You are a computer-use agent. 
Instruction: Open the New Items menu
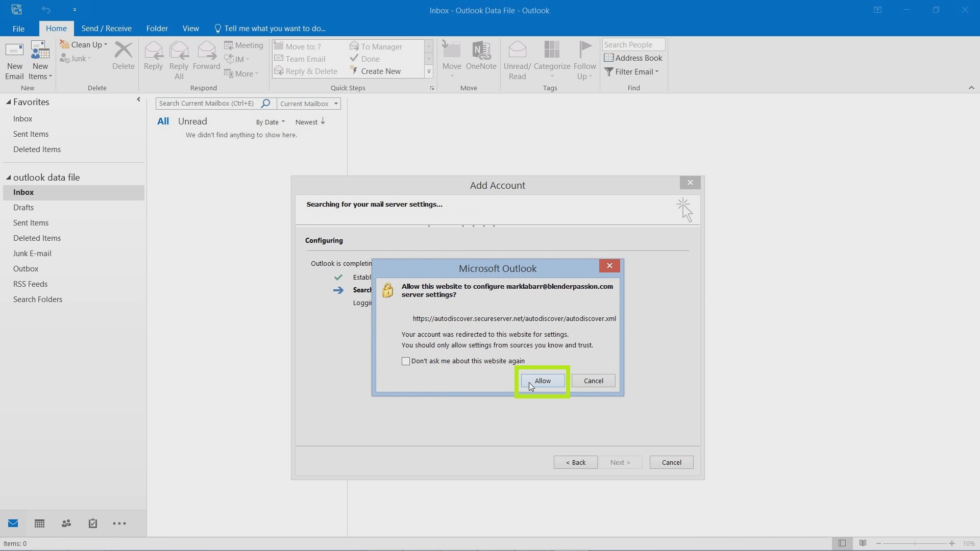pos(40,60)
